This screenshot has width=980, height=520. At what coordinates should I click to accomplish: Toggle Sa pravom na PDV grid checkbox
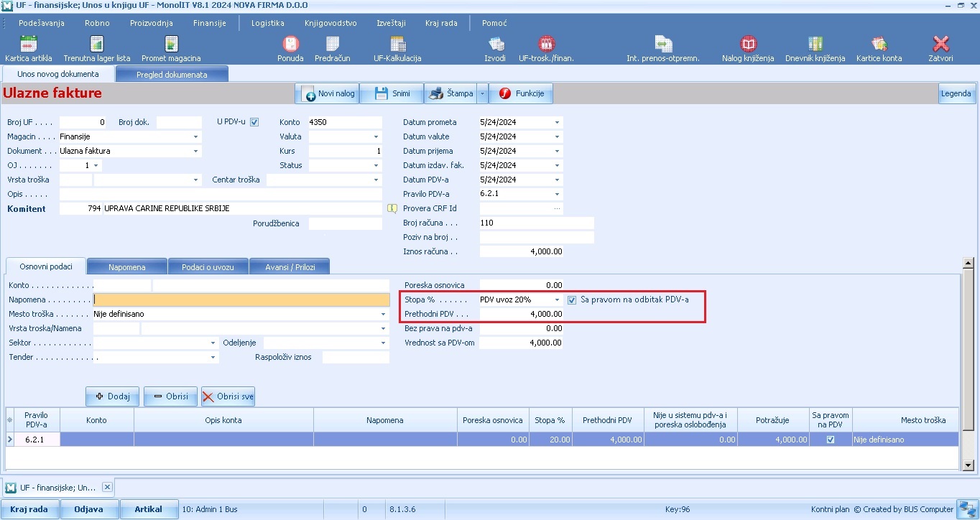[x=831, y=440]
